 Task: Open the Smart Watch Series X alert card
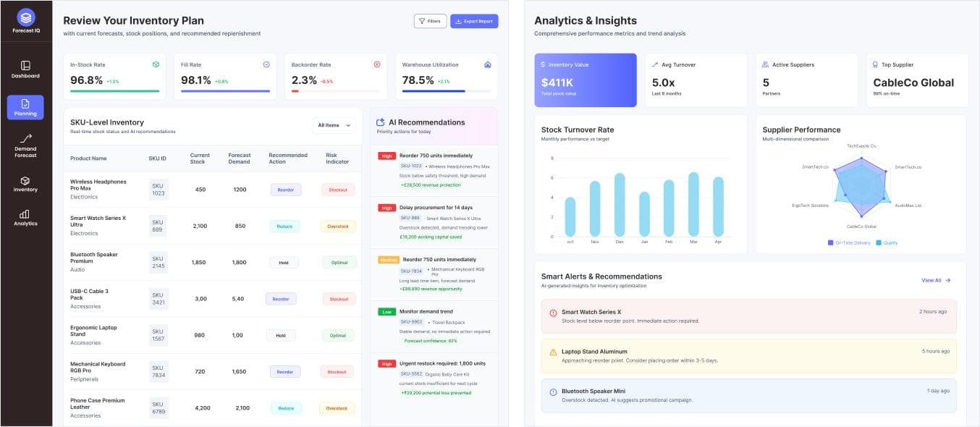(748, 316)
